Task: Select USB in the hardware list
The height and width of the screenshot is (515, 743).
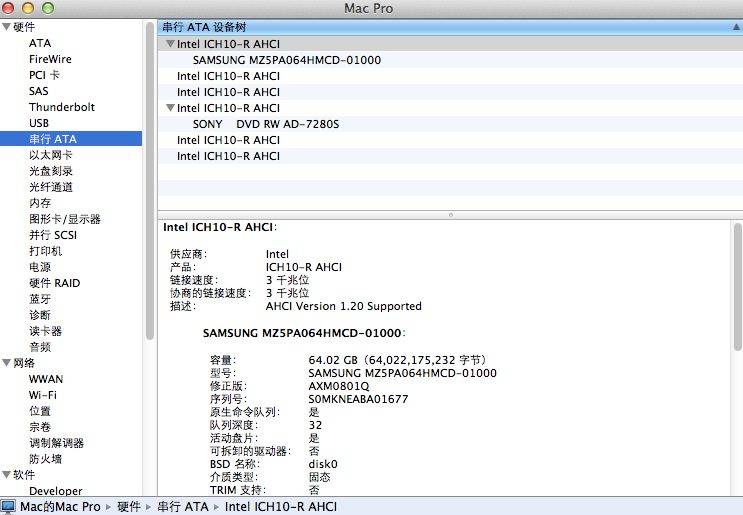Action: [x=39, y=123]
